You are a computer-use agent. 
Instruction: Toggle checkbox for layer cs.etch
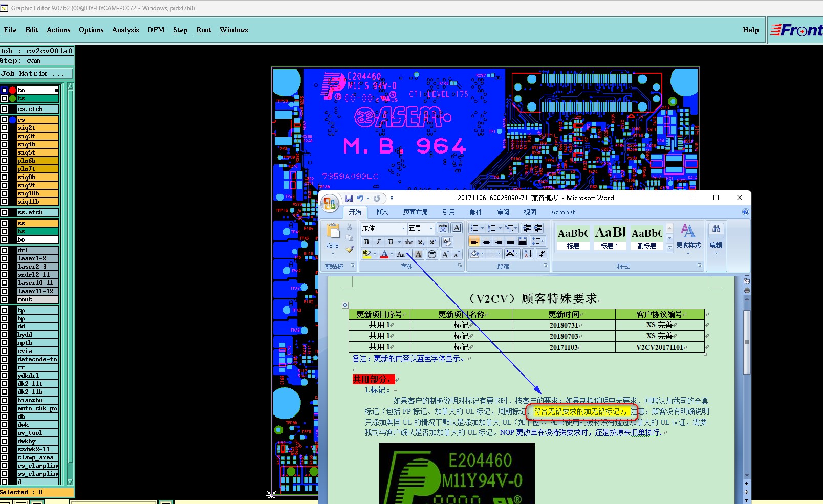(x=4, y=109)
